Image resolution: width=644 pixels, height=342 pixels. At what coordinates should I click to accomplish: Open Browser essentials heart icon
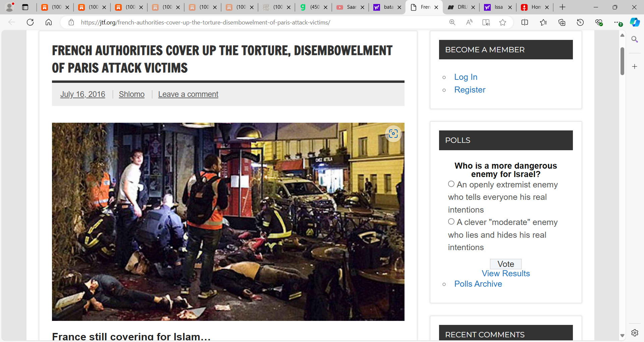[x=599, y=22]
